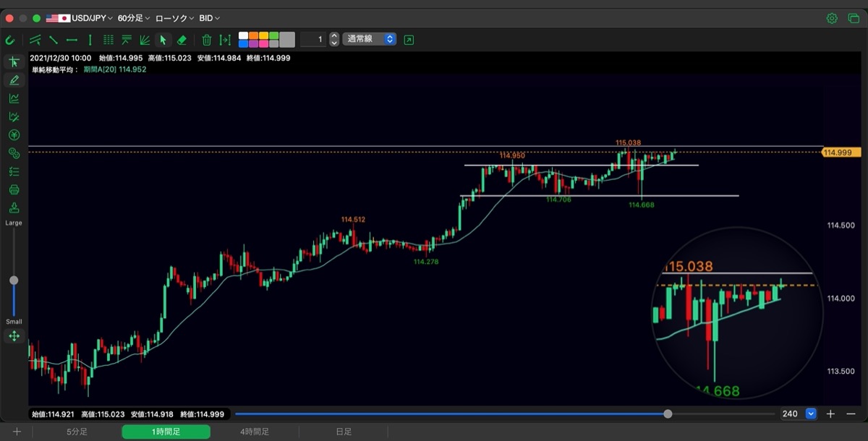Click the printer icon

pyautogui.click(x=14, y=190)
